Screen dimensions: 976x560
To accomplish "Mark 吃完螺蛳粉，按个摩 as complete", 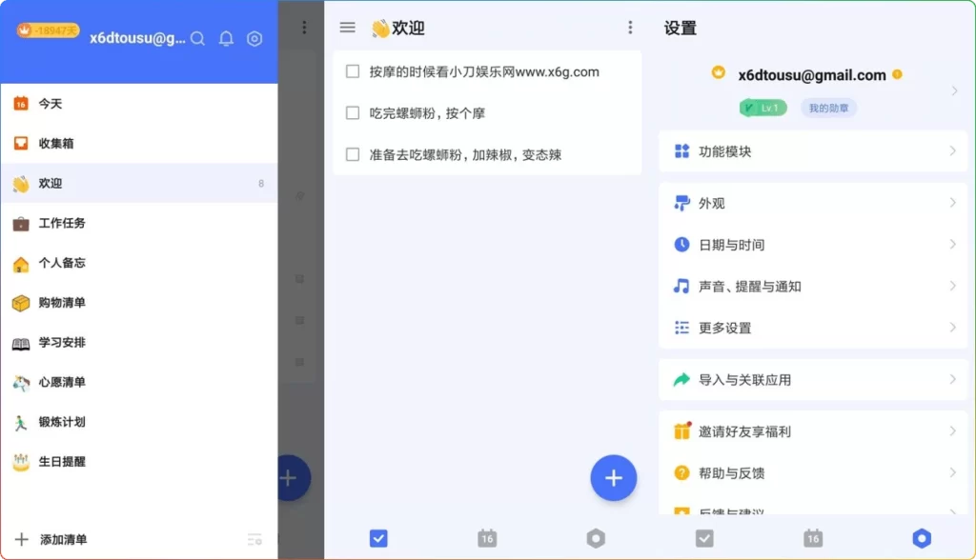I will (x=352, y=111).
